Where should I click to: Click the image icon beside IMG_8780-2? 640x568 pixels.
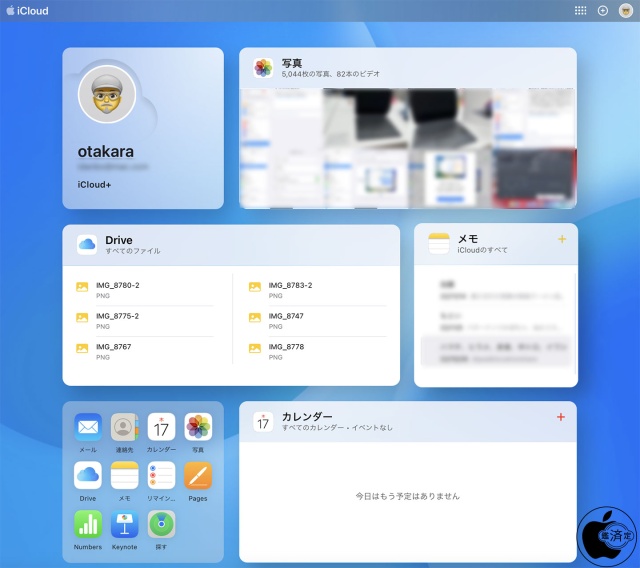pos(82,287)
